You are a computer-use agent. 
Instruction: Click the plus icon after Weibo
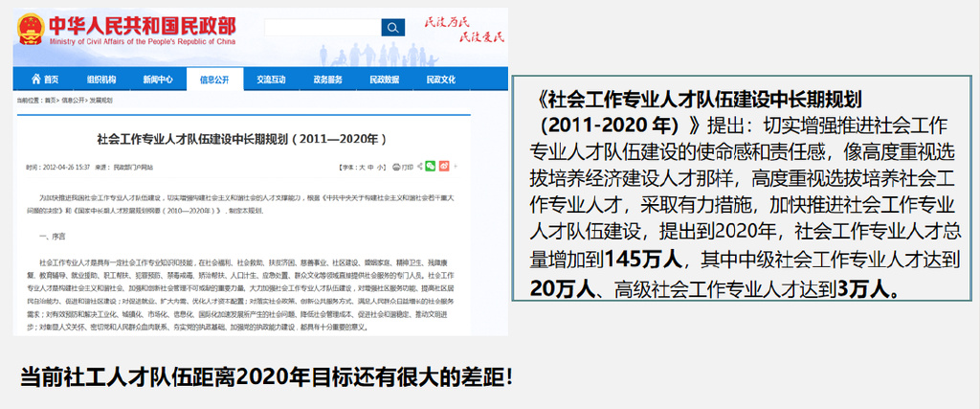point(456,167)
